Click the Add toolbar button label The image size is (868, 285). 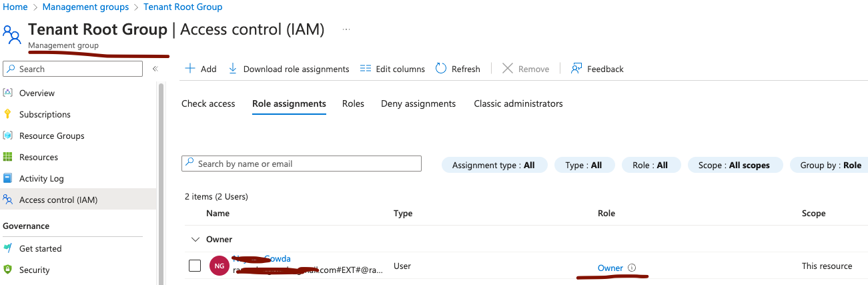tap(208, 69)
